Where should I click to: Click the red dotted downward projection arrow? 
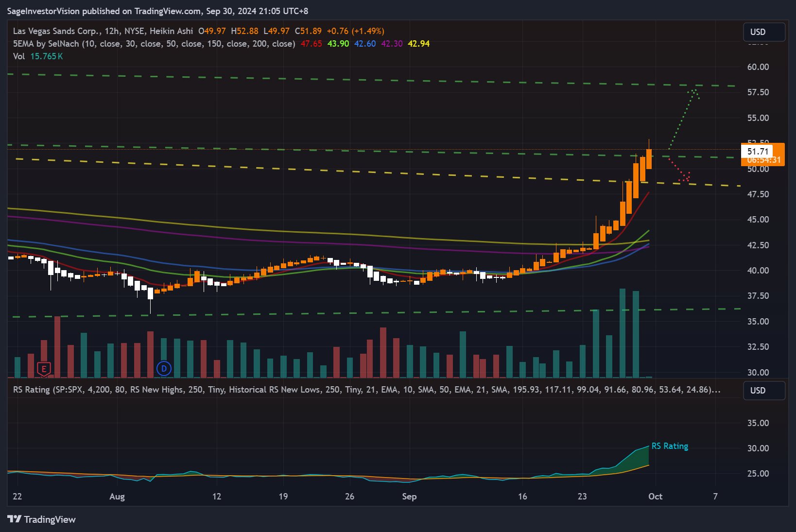click(679, 169)
